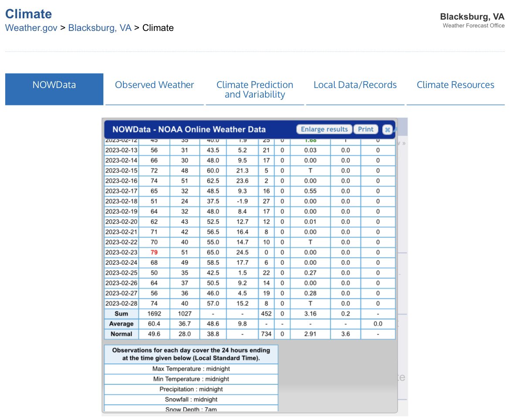Click the NOWData dialog title bar
Image resolution: width=510 pixels, height=420 pixels.
pos(250,129)
